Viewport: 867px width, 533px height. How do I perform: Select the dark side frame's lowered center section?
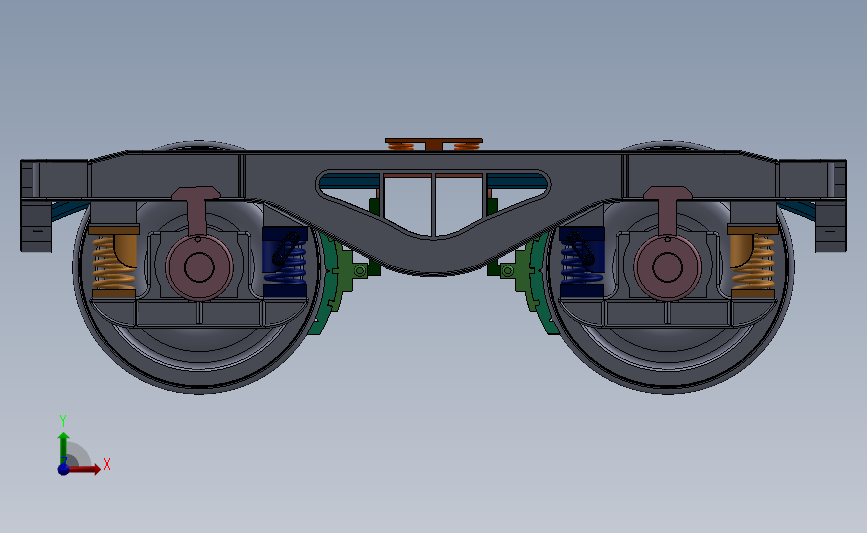[434, 255]
